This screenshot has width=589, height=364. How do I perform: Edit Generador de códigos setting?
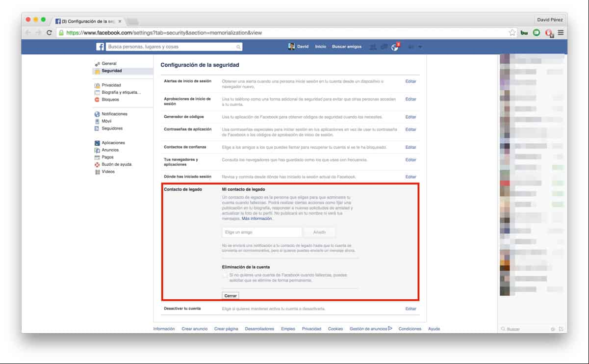pos(410,117)
